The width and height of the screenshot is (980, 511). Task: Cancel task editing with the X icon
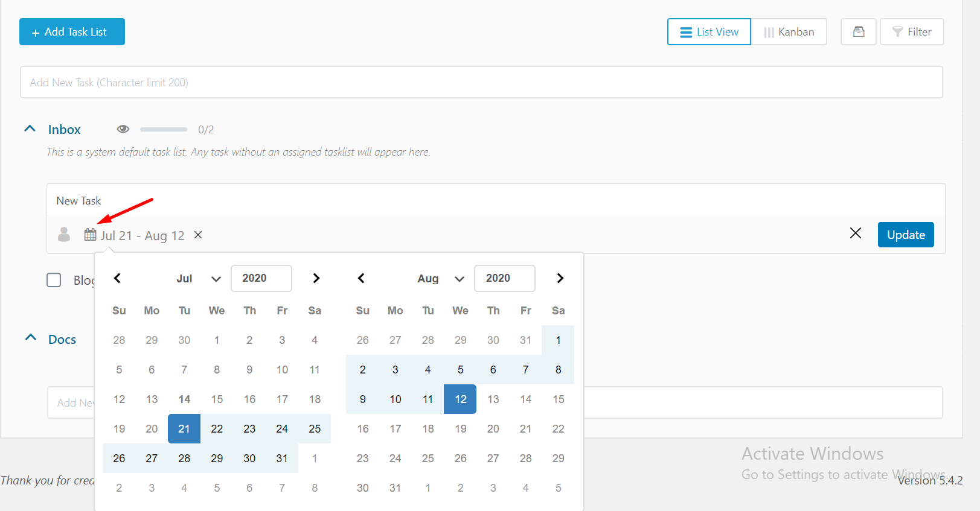[x=856, y=233]
